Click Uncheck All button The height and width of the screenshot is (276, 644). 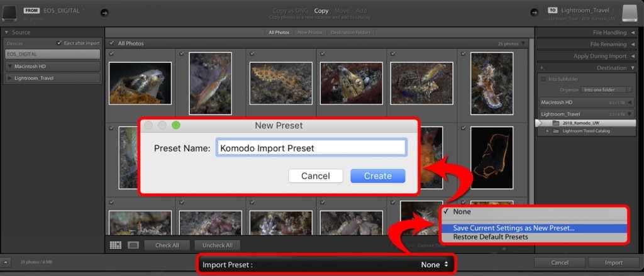click(x=217, y=245)
